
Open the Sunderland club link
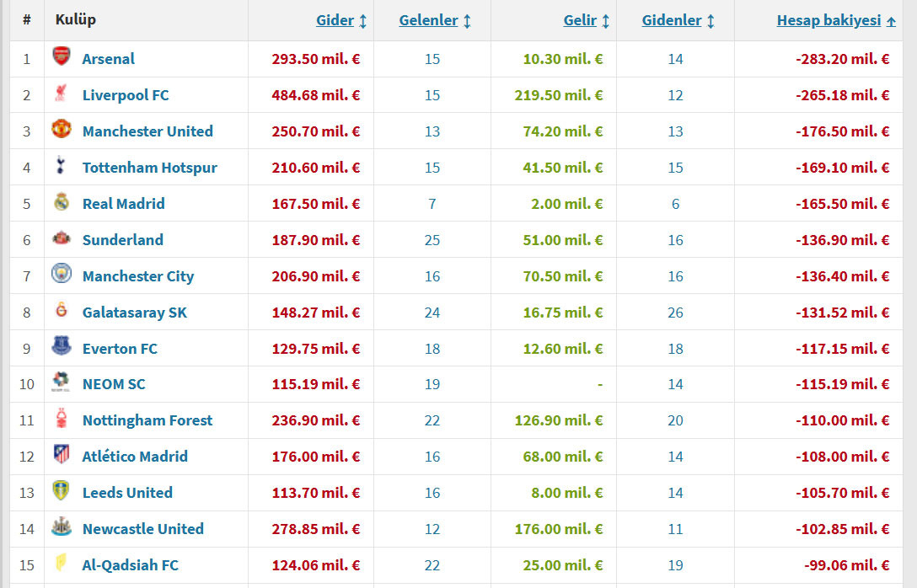click(122, 239)
